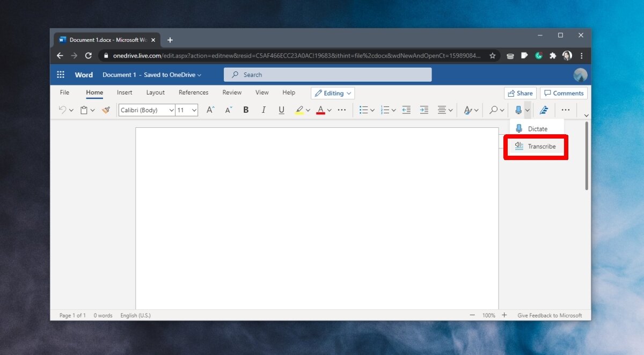The width and height of the screenshot is (644, 355).
Task: Select the text highlight color tool
Action: click(x=300, y=110)
